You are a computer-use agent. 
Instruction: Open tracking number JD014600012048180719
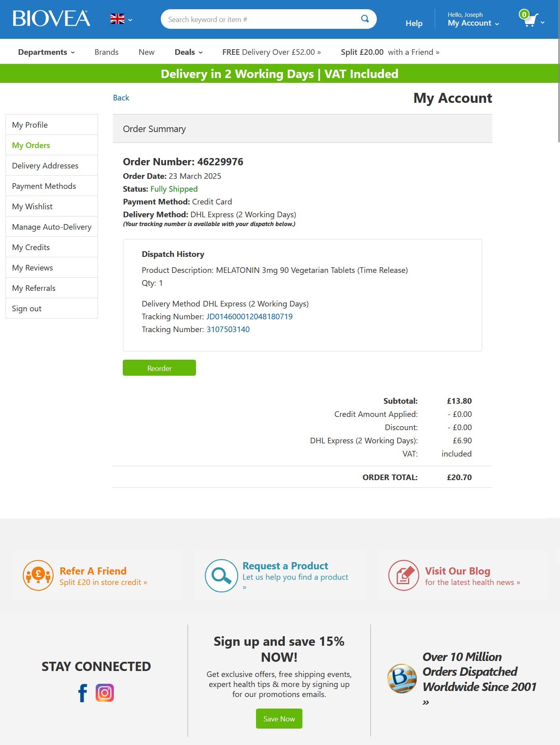click(249, 316)
